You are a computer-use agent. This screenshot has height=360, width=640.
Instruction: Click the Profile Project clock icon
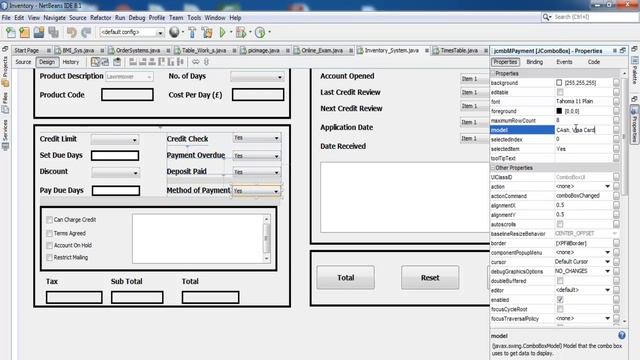[x=260, y=32]
